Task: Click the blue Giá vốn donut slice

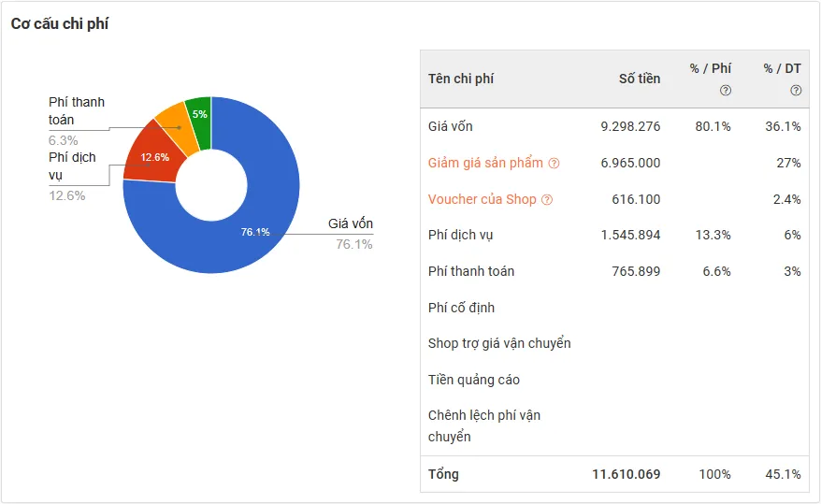Action: [x=252, y=234]
